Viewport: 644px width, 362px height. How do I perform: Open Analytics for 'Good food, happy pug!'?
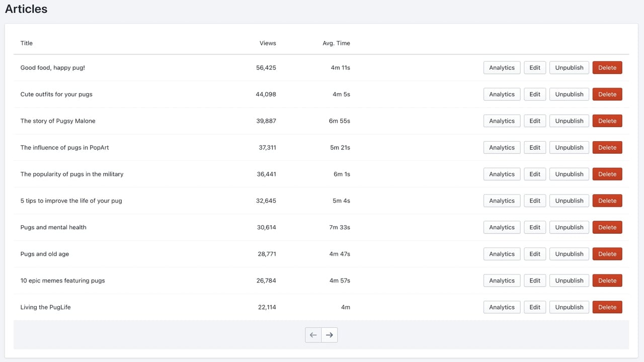(502, 68)
